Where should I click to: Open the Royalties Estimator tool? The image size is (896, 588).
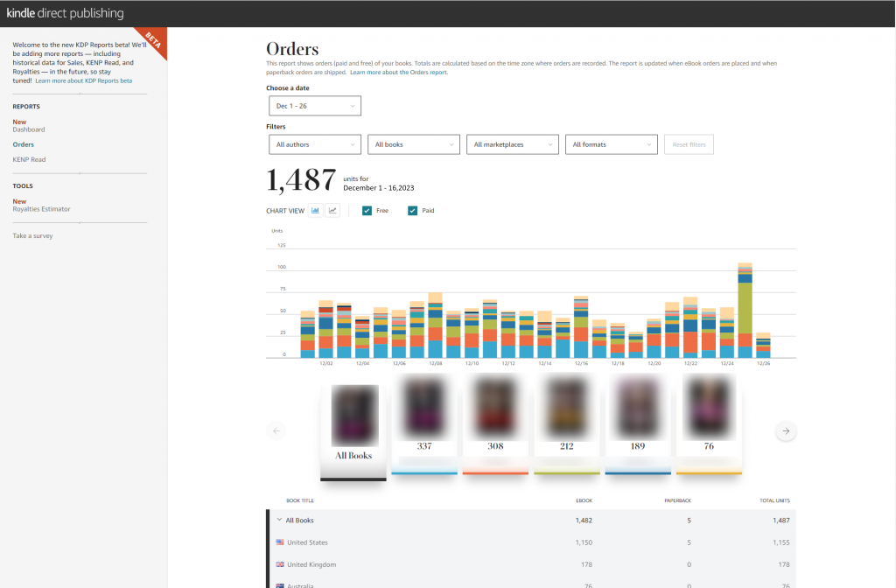(x=41, y=209)
